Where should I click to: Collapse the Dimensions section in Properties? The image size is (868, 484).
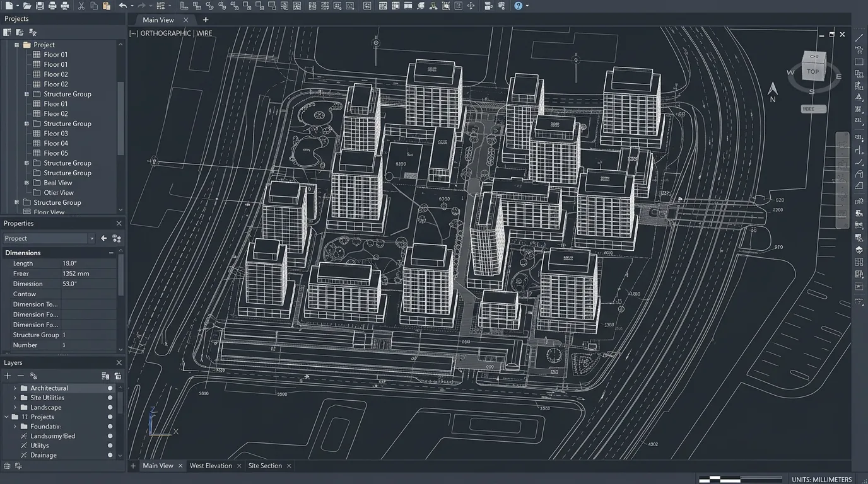click(111, 253)
